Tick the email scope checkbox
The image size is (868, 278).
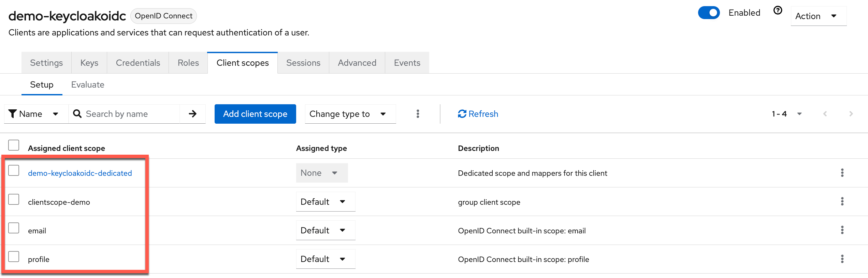click(14, 228)
